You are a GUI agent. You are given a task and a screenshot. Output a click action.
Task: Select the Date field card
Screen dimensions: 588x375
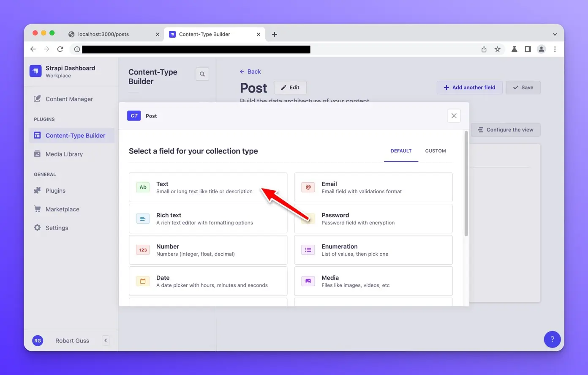(208, 281)
